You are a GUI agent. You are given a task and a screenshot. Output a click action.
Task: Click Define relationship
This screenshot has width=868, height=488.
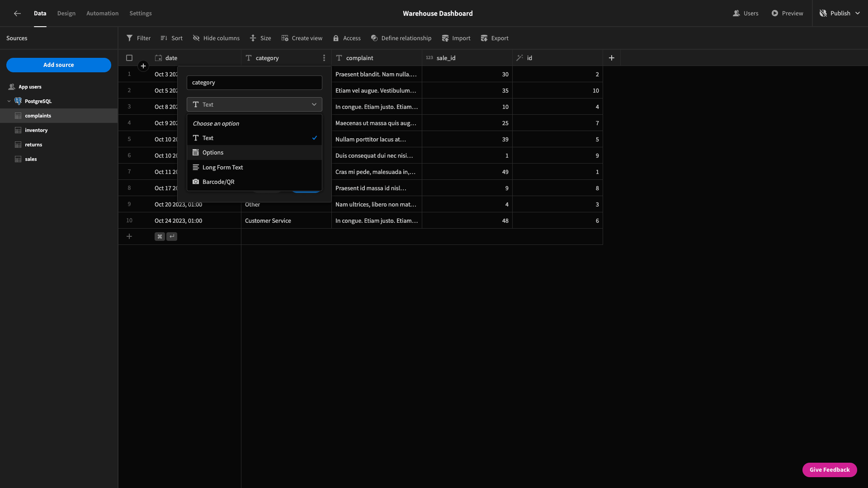[401, 38]
